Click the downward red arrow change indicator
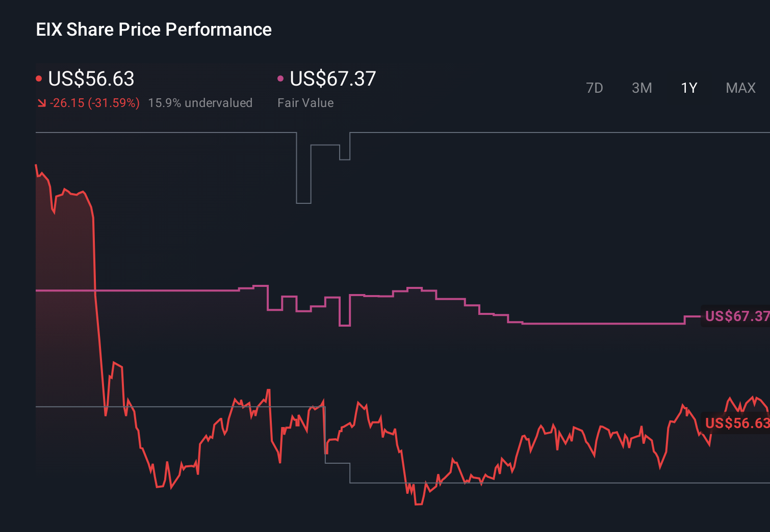The width and height of the screenshot is (770, 532). 42,102
